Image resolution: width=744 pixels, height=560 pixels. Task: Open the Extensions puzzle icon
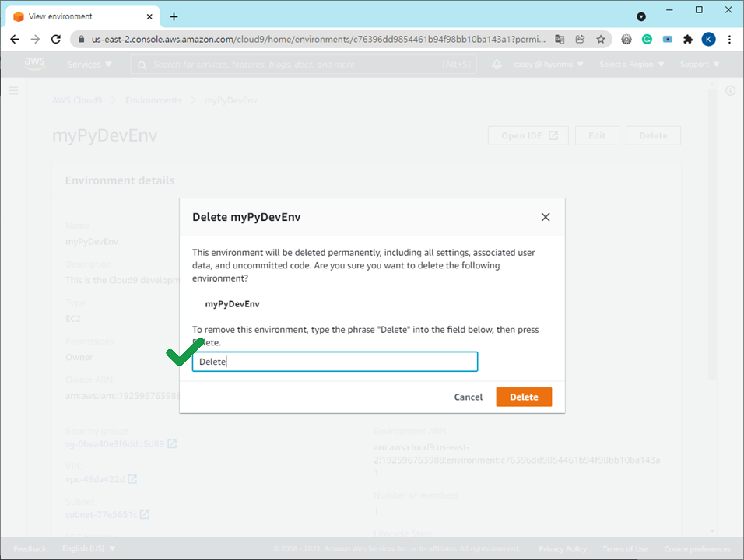[x=688, y=40]
